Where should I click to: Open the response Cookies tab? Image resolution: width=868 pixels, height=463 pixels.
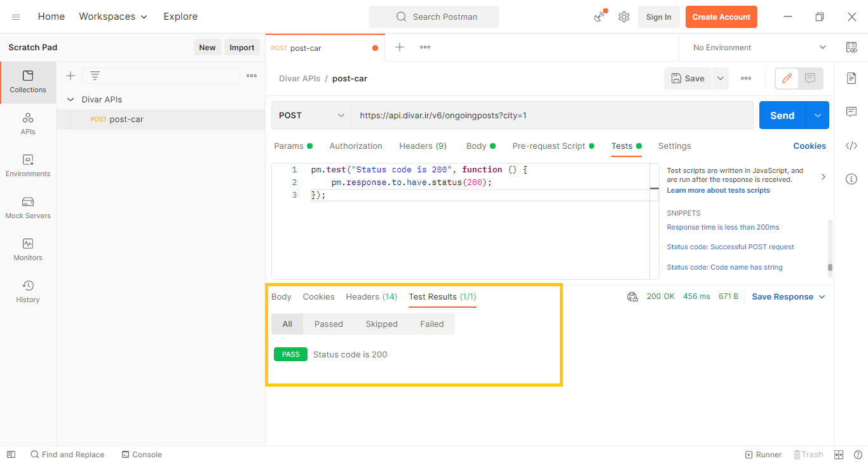(318, 296)
